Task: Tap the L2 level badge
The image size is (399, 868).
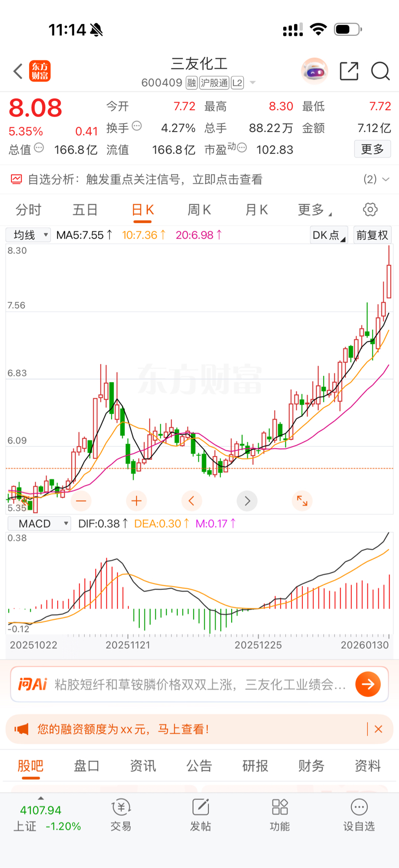Action: click(237, 83)
